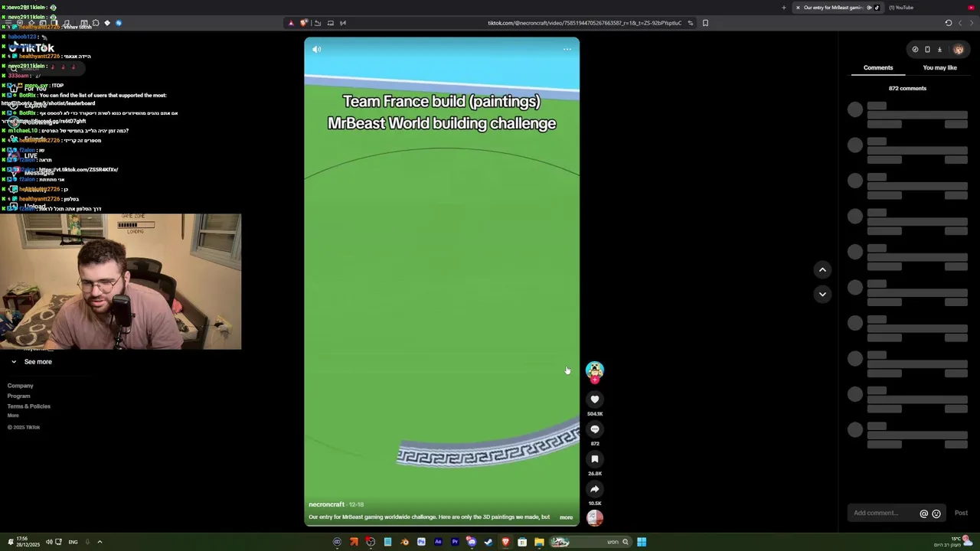Open File Explorer from taskbar

[x=539, y=542]
